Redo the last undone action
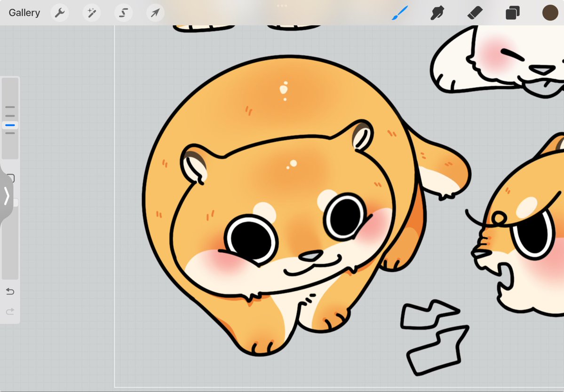Viewport: 564px width, 392px height. coord(10,311)
